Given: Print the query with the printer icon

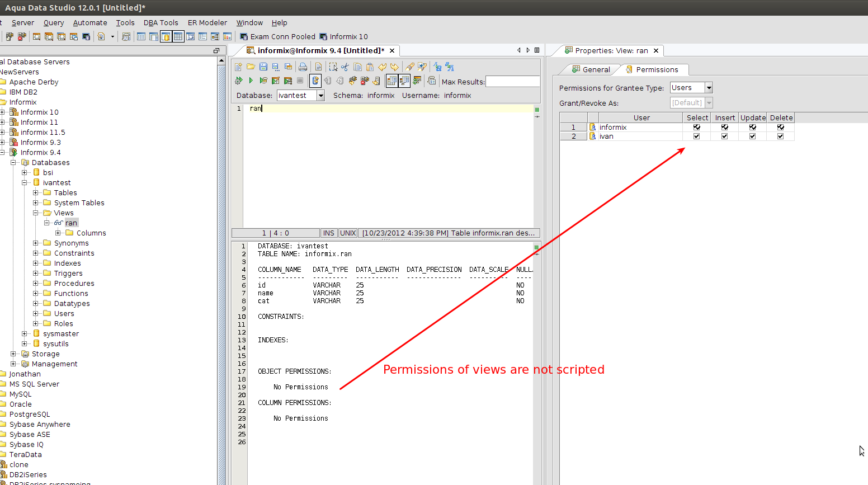Looking at the screenshot, I should (x=303, y=67).
